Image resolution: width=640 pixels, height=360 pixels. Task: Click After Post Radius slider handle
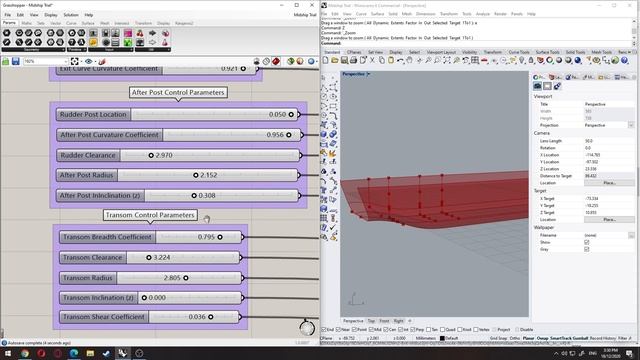[x=196, y=175]
